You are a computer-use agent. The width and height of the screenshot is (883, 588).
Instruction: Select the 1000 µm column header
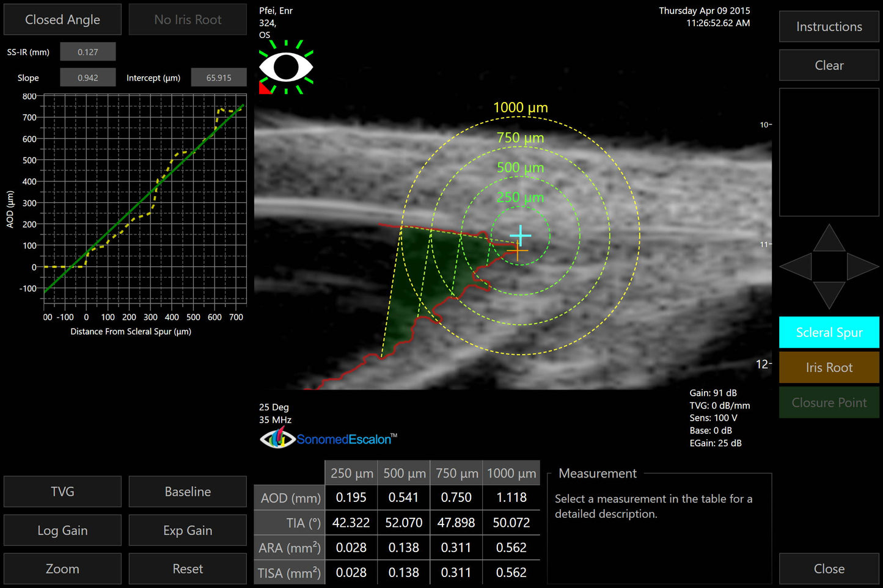(511, 473)
